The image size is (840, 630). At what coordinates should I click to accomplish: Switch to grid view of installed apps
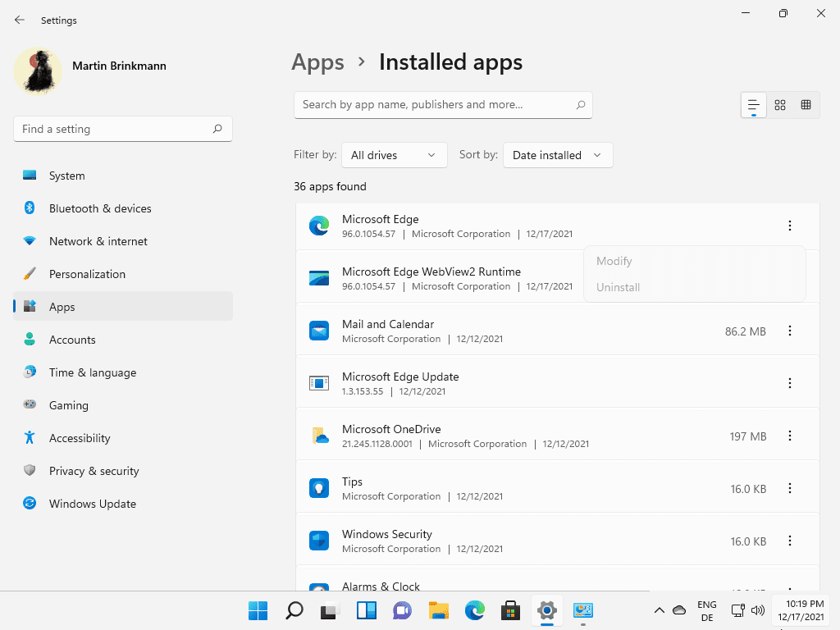click(779, 105)
